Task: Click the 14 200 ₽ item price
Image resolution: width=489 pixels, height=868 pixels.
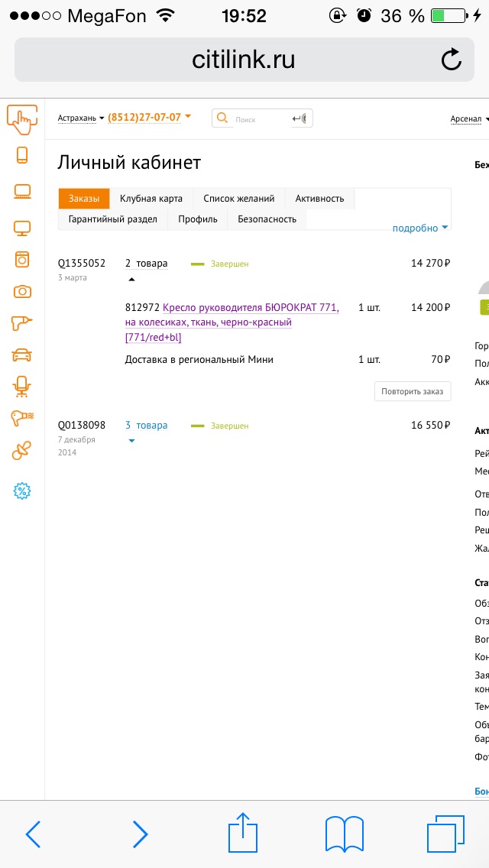Action: pyautogui.click(x=430, y=307)
